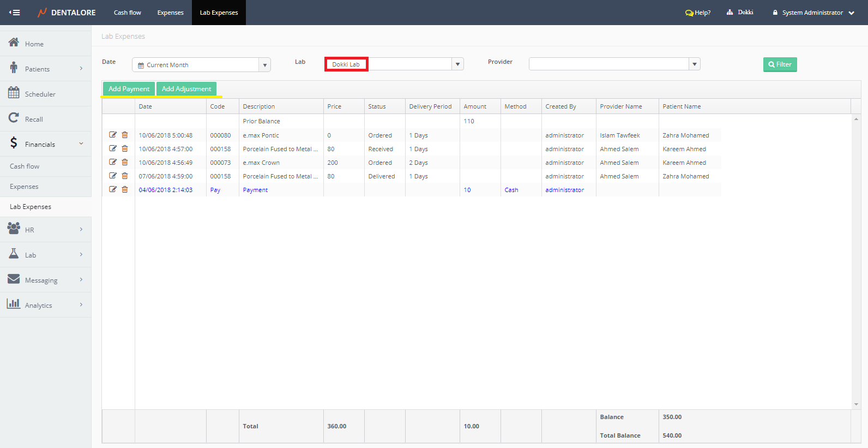
Task: Edit the Delivered Porcelain Fused row
Action: pyautogui.click(x=113, y=176)
